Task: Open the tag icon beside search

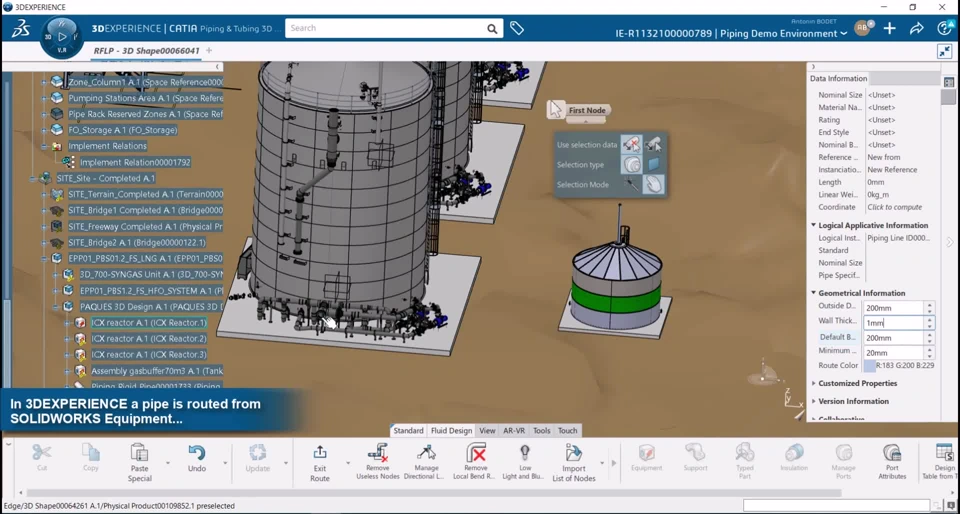Action: [x=517, y=28]
